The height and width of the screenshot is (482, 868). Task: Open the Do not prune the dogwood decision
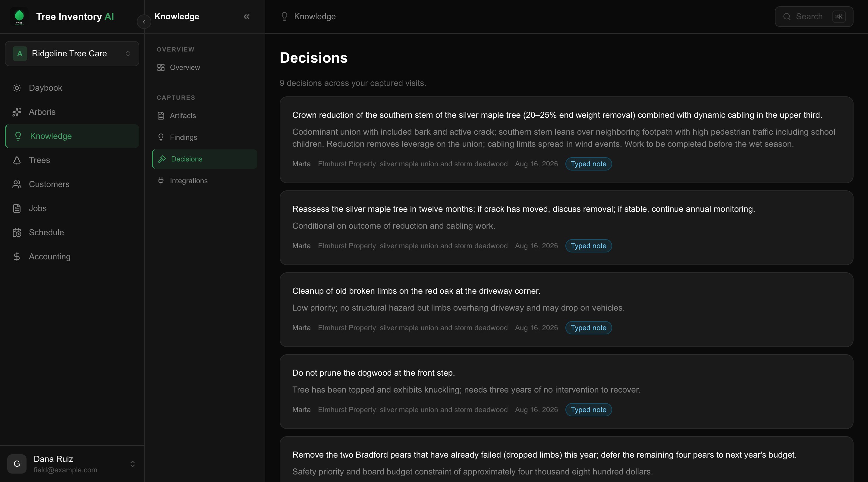(x=566, y=391)
